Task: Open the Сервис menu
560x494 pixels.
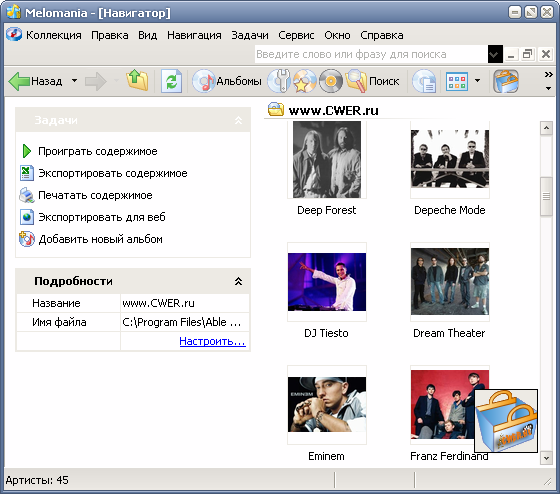Action: (296, 35)
